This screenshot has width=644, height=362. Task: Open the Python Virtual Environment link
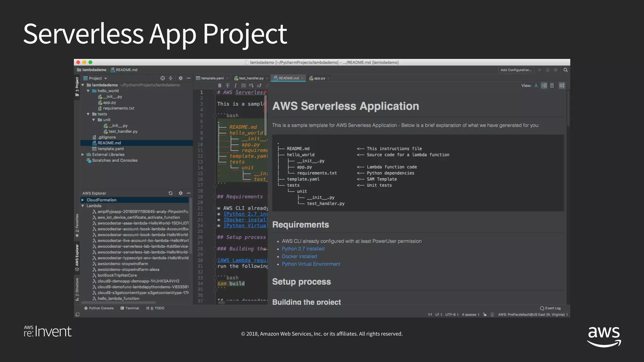[x=311, y=264]
